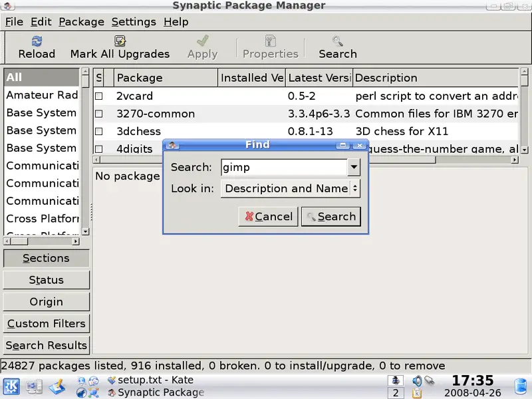Click the Find dialog title icon
Screen dimensions: 532x399
coord(172,145)
